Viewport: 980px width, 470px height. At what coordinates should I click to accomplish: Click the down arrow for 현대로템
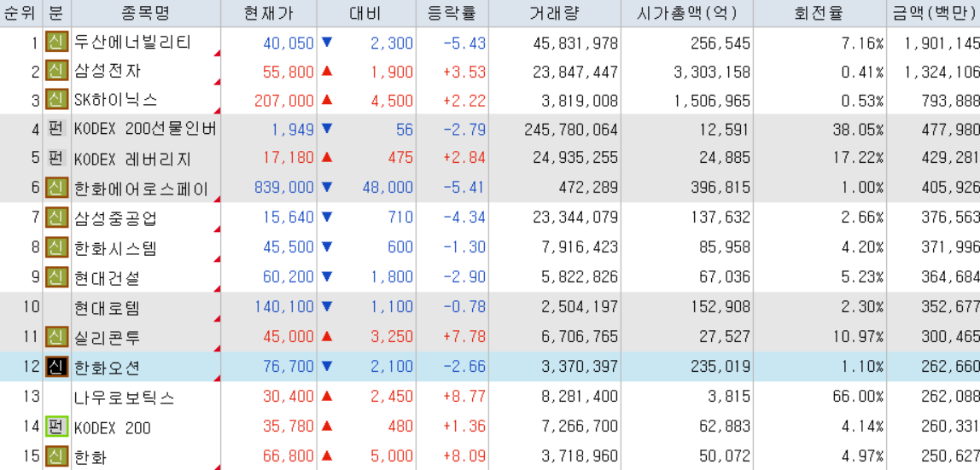326,306
